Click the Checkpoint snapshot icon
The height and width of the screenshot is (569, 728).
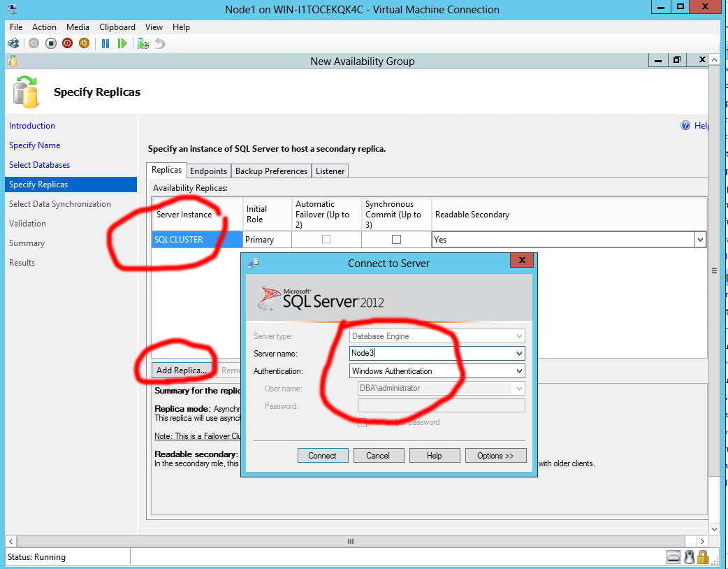tap(143, 43)
